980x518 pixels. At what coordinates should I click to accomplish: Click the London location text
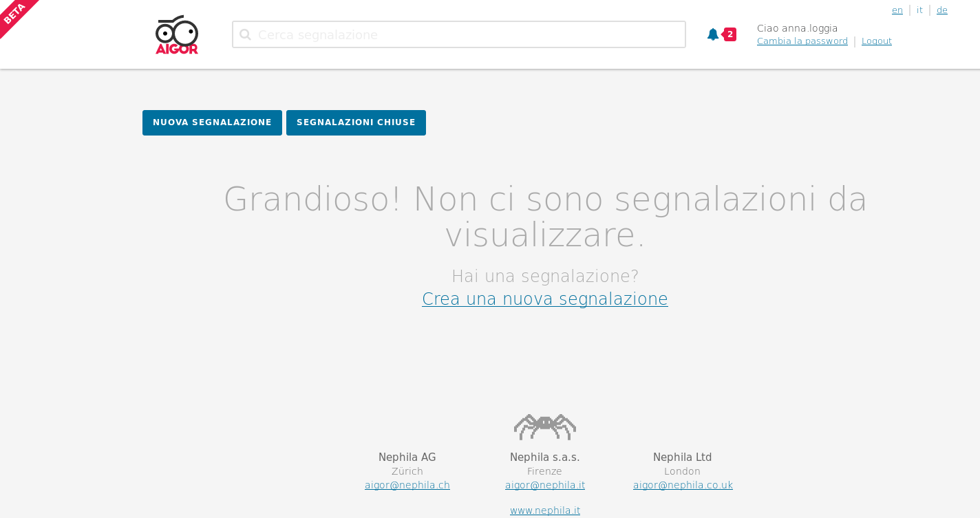click(683, 471)
